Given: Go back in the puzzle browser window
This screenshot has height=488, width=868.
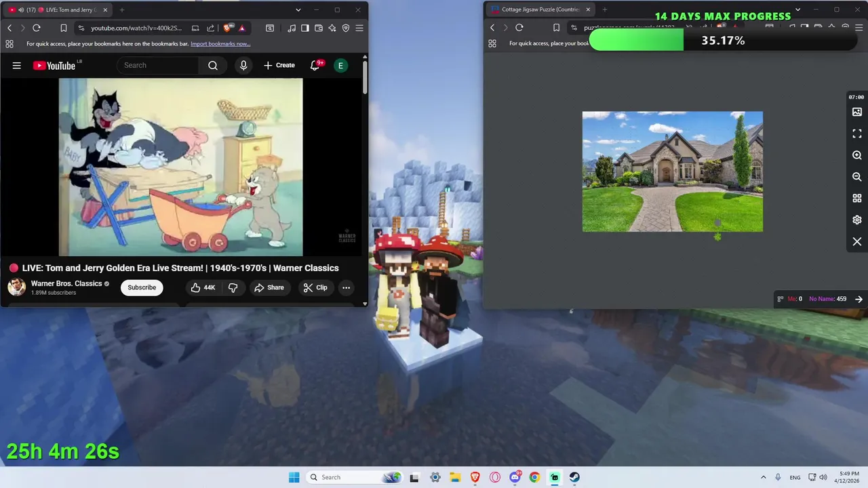Looking at the screenshot, I should pos(492,28).
